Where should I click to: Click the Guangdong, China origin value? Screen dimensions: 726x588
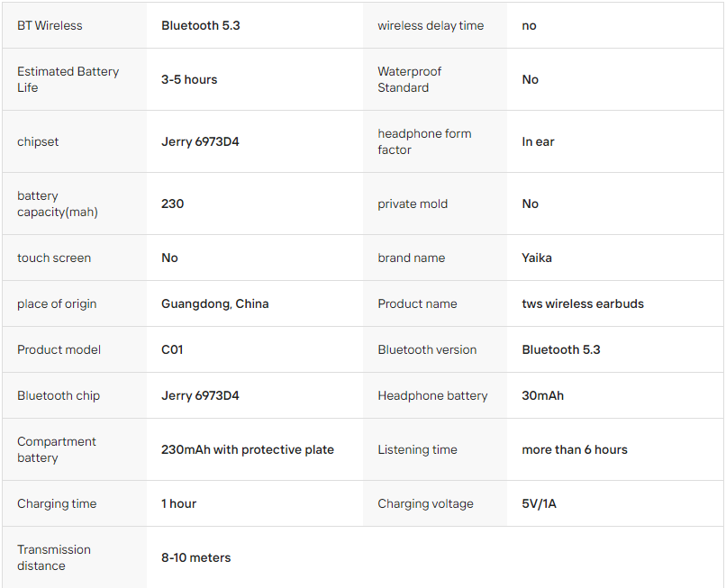215,303
